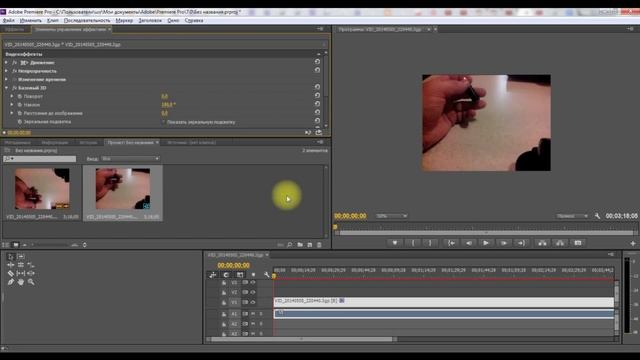Toggle V2 track eye visibility
The height and width of the screenshot is (360, 640).
253,292
